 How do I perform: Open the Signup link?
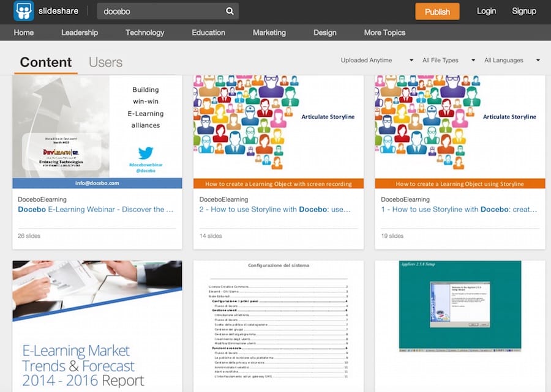pos(524,11)
